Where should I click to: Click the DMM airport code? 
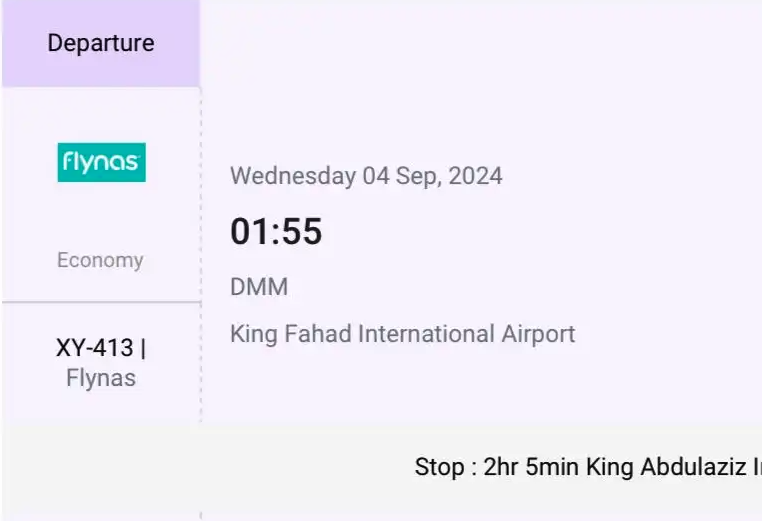259,287
